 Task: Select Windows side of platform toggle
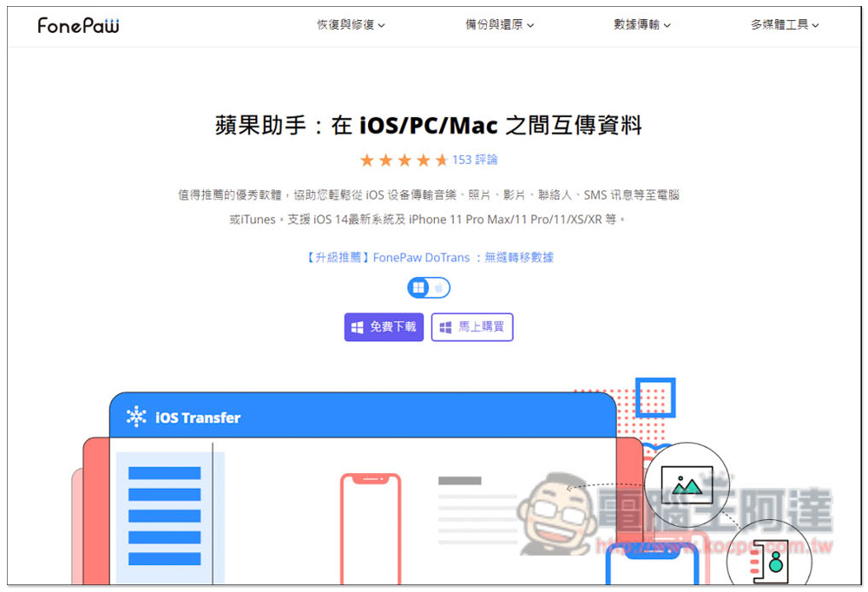click(419, 287)
